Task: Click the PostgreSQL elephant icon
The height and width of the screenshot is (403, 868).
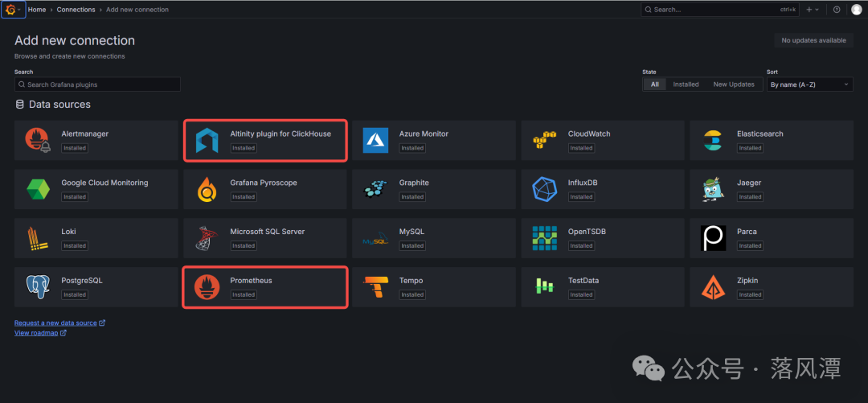Action: point(39,287)
